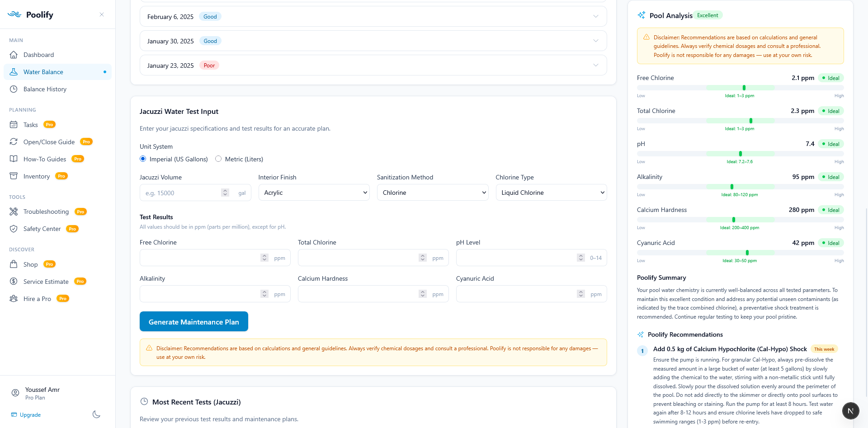Image resolution: width=868 pixels, height=428 pixels.
Task: Click the Tasks calendar icon
Action: pos(14,125)
